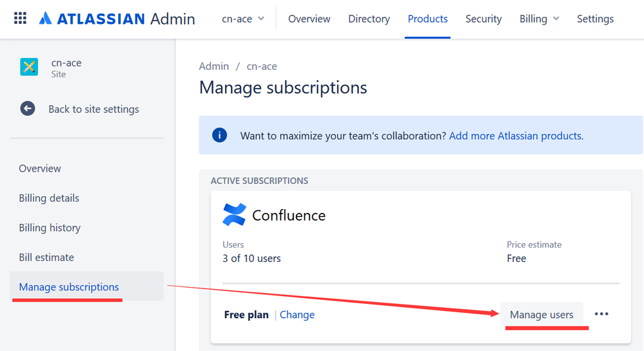The width and height of the screenshot is (644, 351).
Task: Click the info icon in the banner
Action: coord(219,135)
